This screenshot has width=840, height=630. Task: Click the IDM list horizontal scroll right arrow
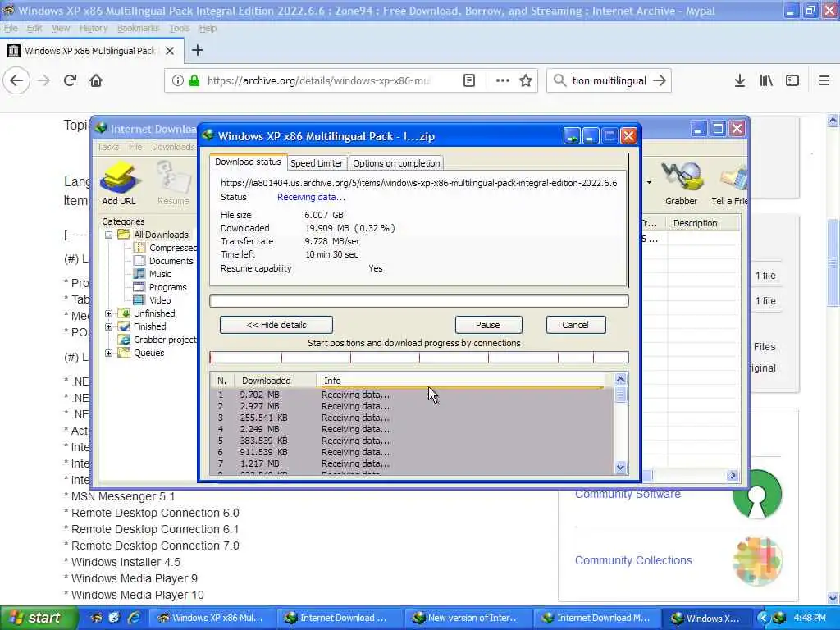tap(733, 475)
